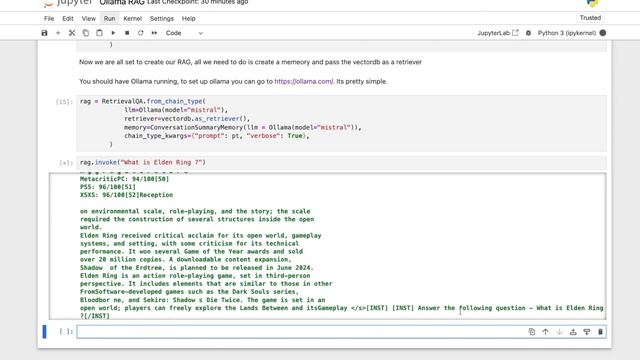Click the 'Last Checkpoint: 30 minutes ago' status text
The width and height of the screenshot is (640, 360).
point(198,2)
